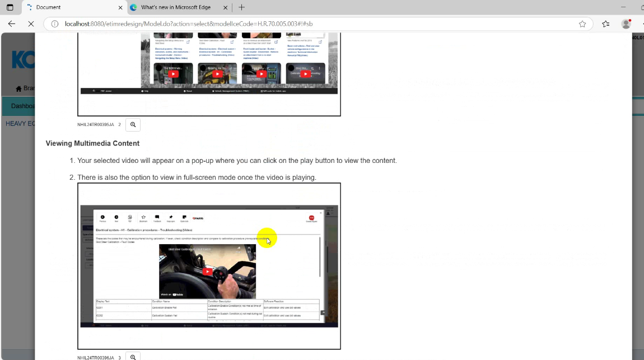Open the browser profile icon
The height and width of the screenshot is (360, 644).
pos(626,24)
